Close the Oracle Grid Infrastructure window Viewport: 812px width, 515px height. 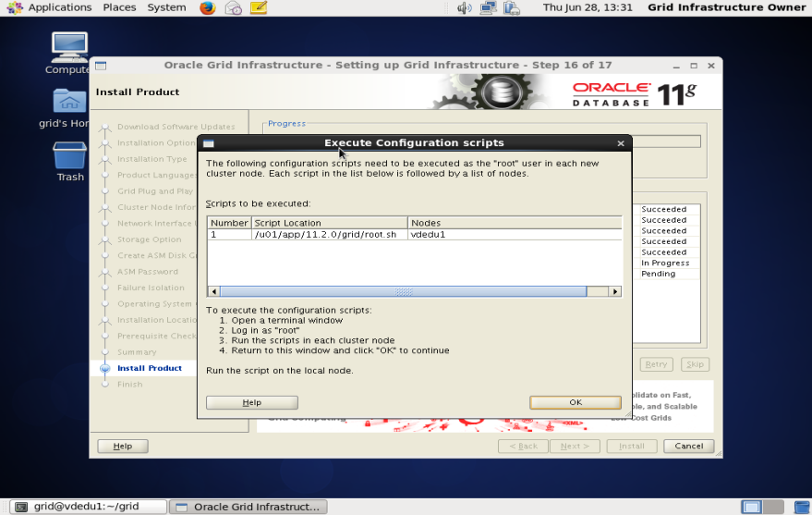(711, 66)
